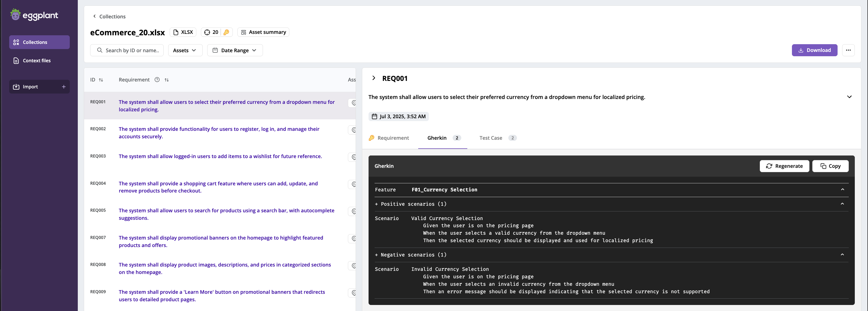This screenshot has height=311, width=868.
Task: Collapse the F01_Currency Selection feature
Action: pos(842,189)
